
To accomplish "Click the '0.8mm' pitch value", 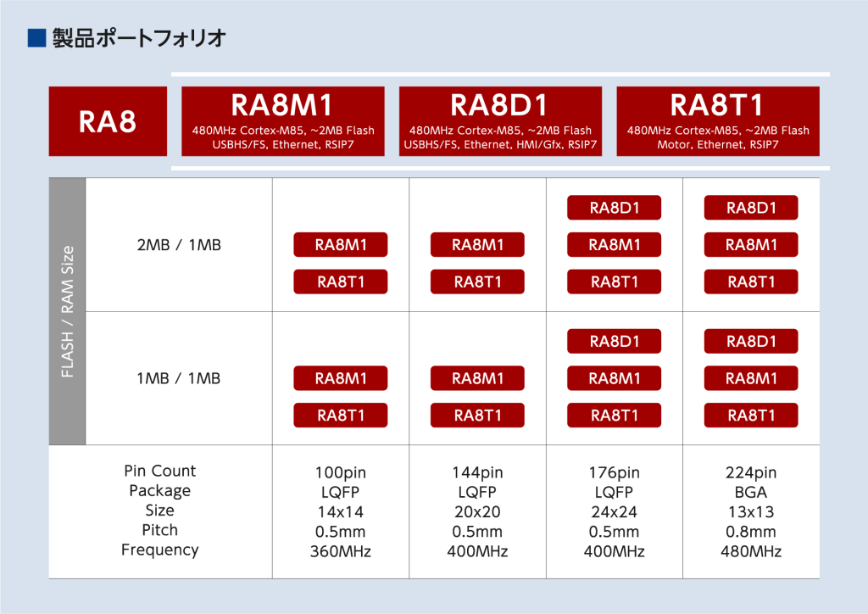I will (x=751, y=532).
